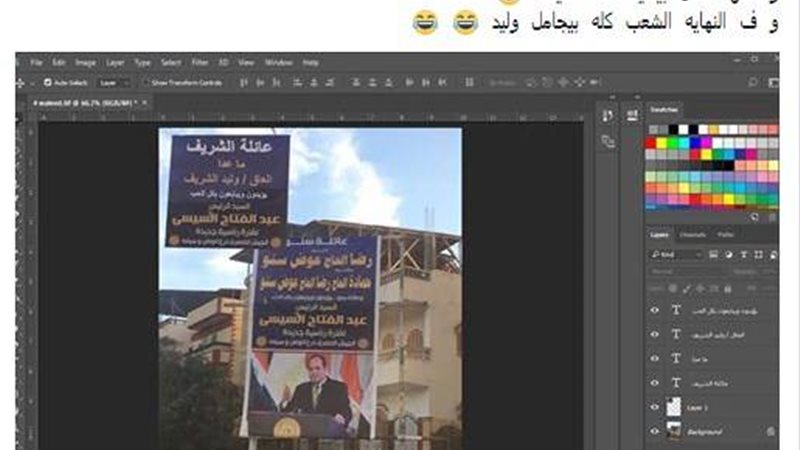Click Align top edges icon
Screen dimensions: 800x450
pyautogui.click(x=244, y=82)
